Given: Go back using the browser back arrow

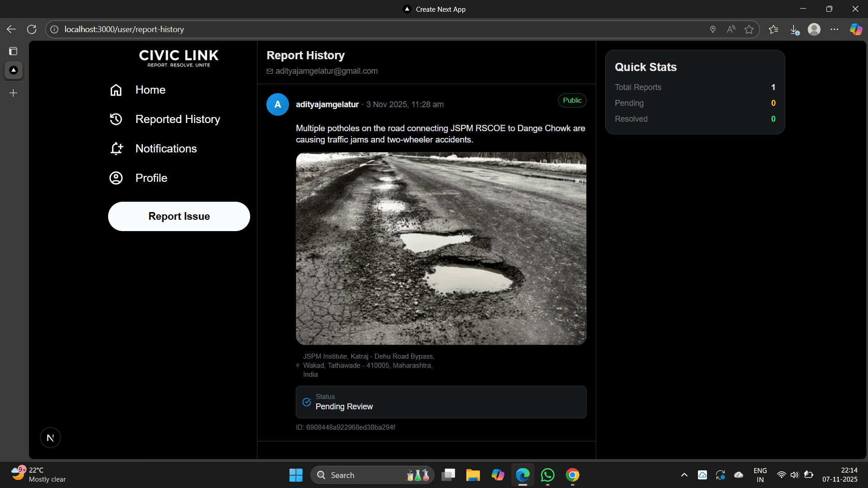Looking at the screenshot, I should tap(11, 29).
